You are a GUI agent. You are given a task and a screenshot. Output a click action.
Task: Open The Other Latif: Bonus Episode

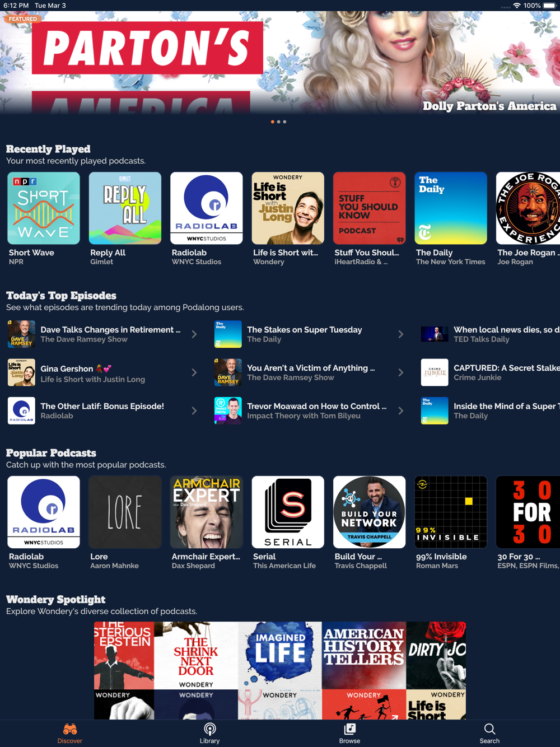click(x=102, y=406)
